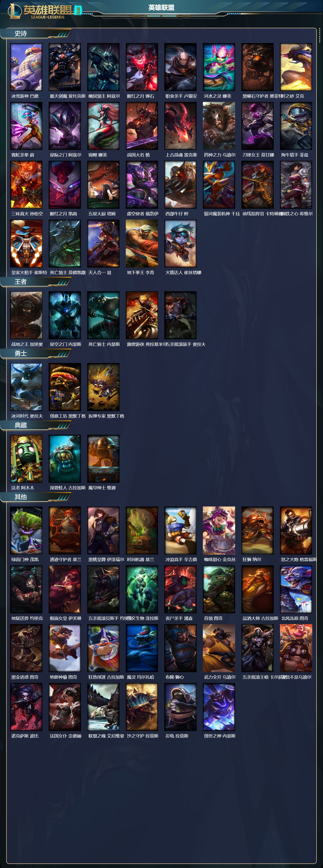Select the 冰雪游神 巴德 skin thumbnail
This screenshot has height=868, width=323.
tap(26, 67)
